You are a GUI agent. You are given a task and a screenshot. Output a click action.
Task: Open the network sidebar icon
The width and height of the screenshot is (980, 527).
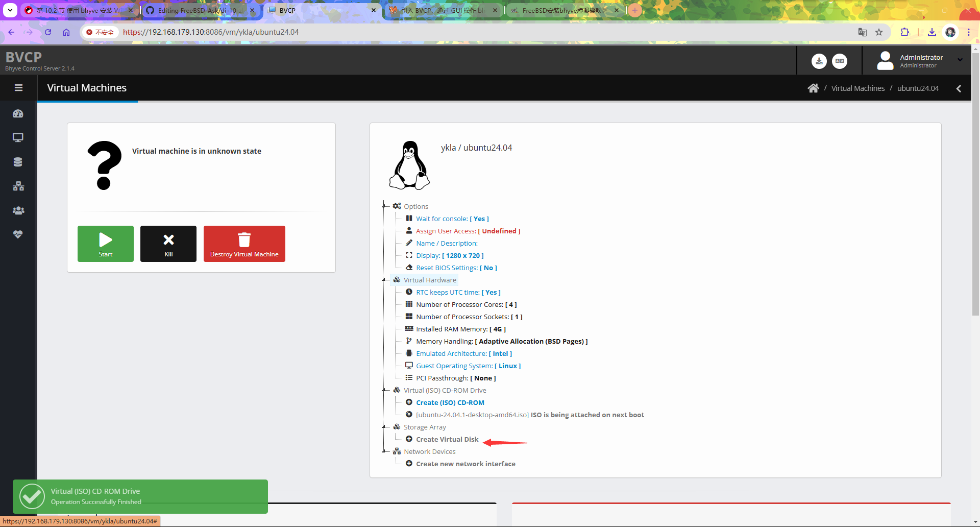tap(18, 186)
